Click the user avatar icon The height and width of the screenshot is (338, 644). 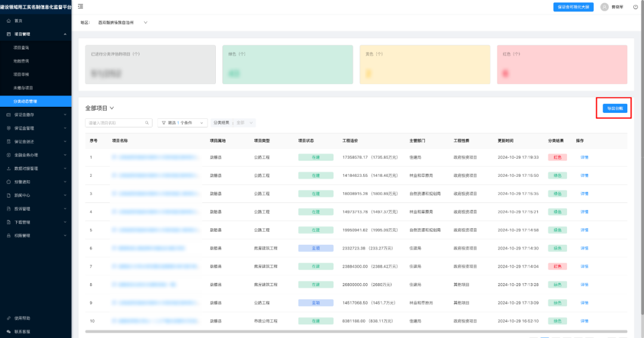[x=604, y=7]
